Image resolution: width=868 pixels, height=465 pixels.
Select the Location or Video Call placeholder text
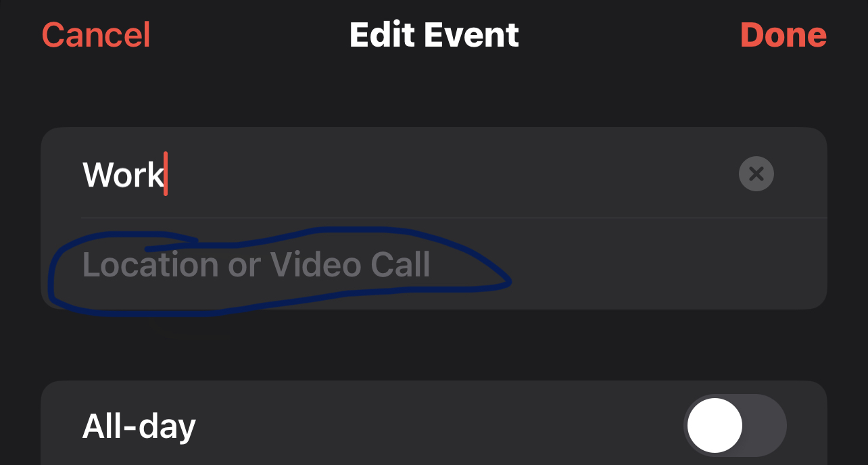click(256, 265)
